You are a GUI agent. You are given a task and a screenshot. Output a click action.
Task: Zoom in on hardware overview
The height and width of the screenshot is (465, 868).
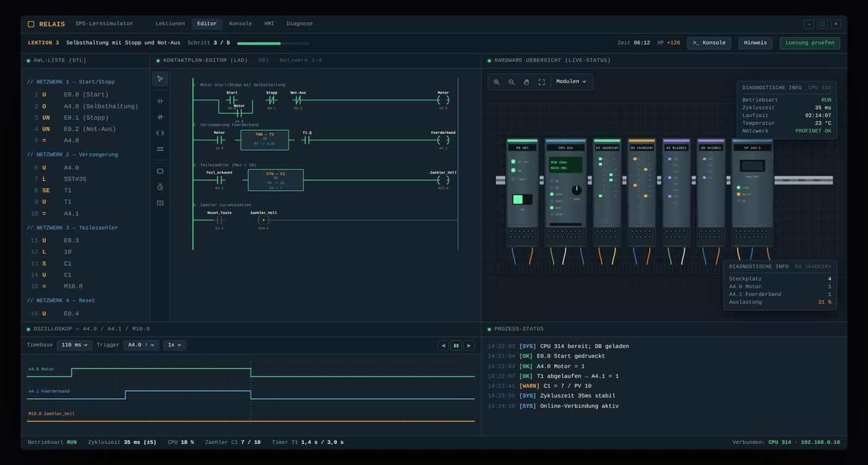click(497, 82)
